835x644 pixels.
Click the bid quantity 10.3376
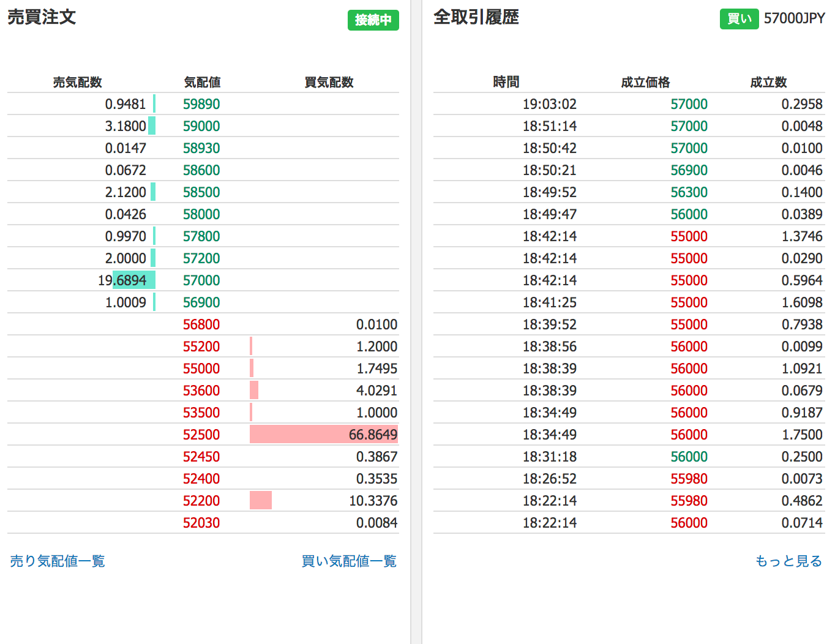(373, 501)
